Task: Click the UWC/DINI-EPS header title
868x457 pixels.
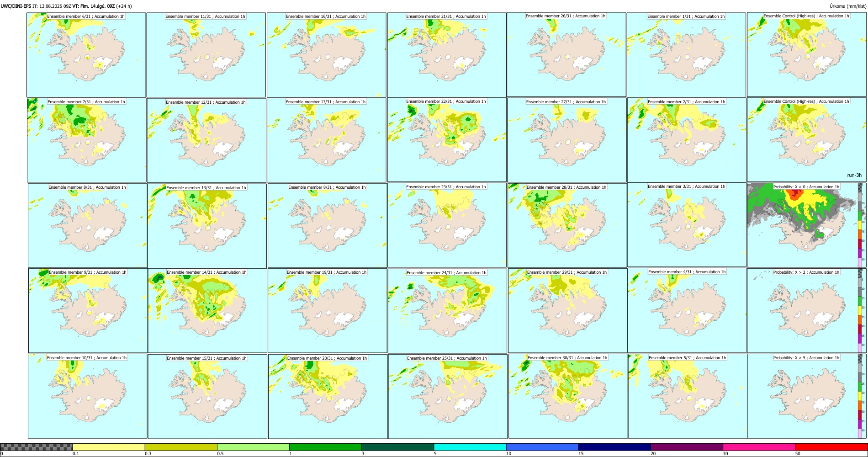Action: pos(16,6)
